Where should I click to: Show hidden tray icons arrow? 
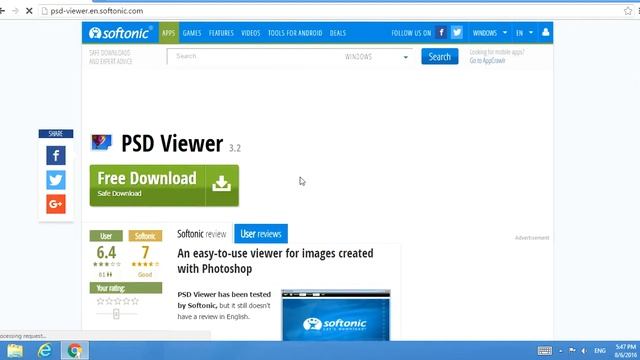coord(561,351)
